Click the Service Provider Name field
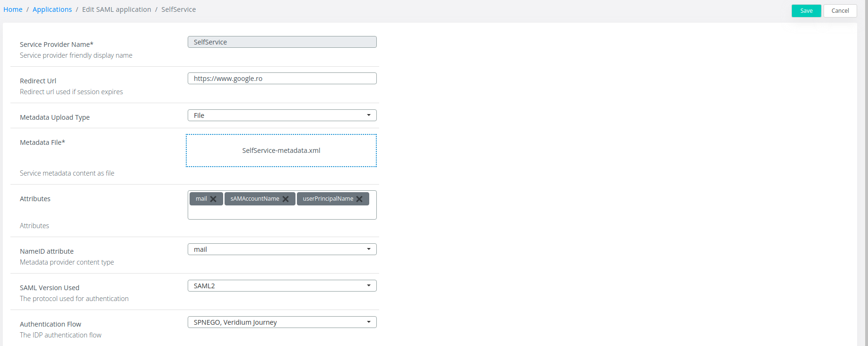868x346 pixels. click(x=282, y=42)
